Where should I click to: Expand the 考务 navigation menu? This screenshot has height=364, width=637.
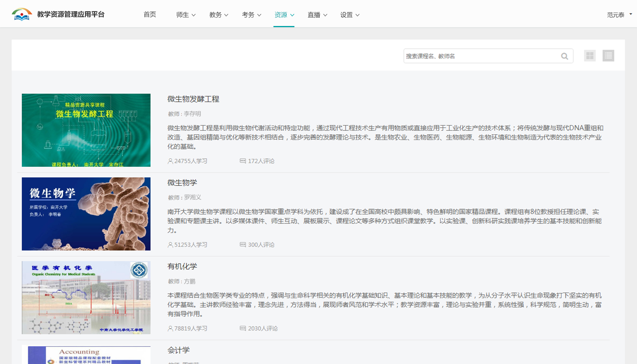(x=251, y=15)
